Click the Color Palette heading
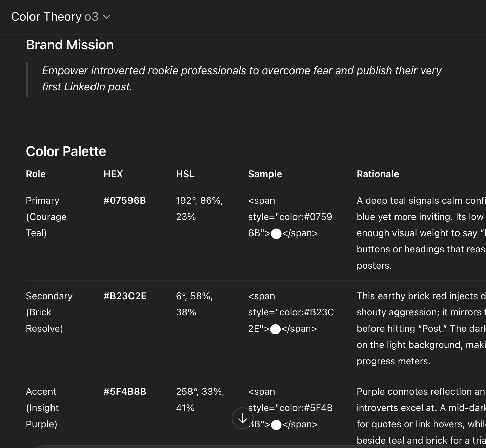486x448 pixels. 66,151
